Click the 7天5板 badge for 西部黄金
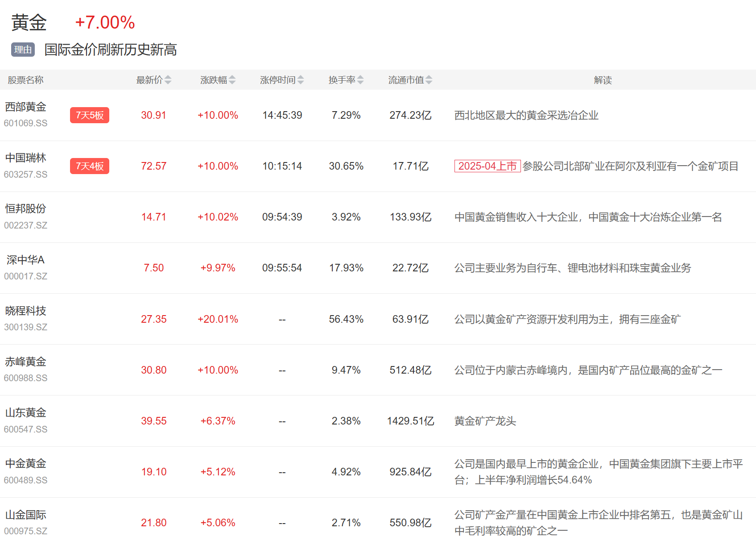756x545 pixels. [90, 115]
